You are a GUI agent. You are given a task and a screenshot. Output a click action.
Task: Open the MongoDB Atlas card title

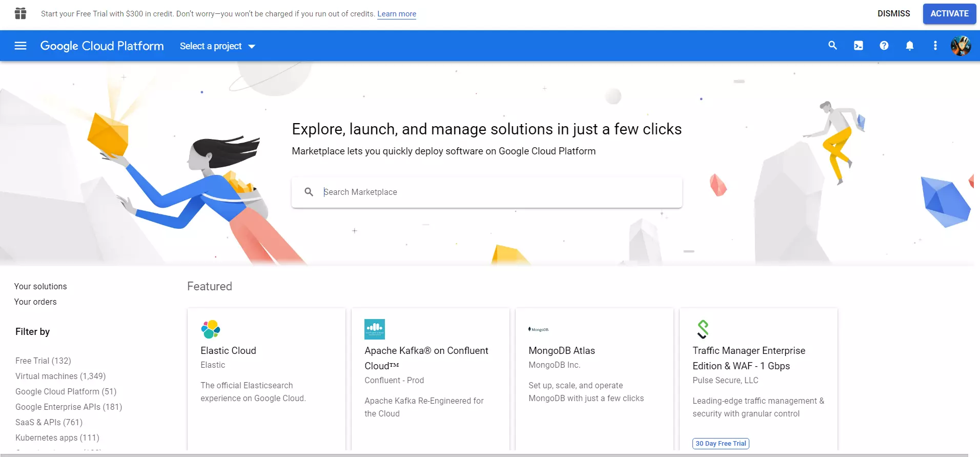562,350
